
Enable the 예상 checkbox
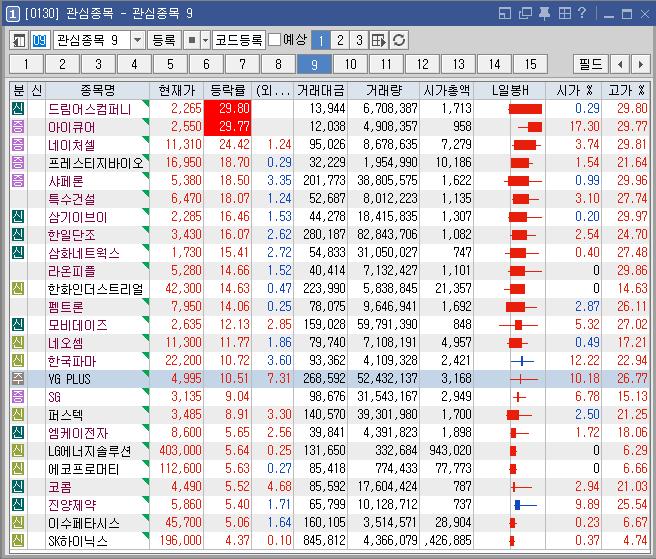coord(274,40)
